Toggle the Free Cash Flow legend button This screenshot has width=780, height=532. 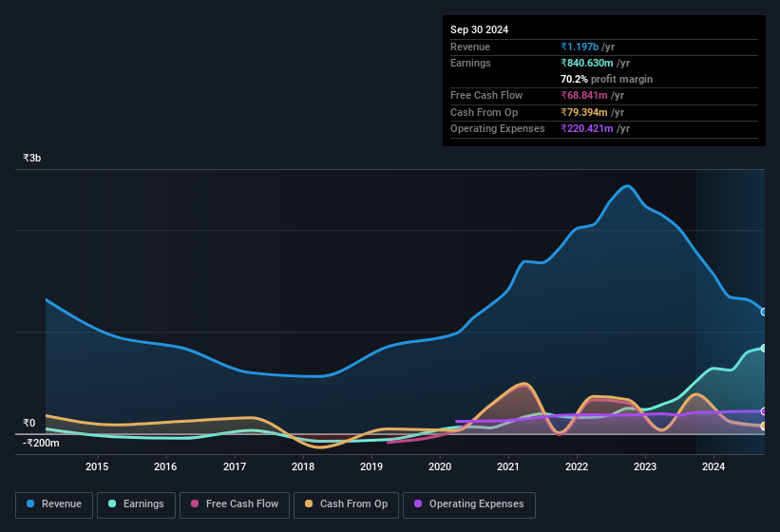(235, 504)
